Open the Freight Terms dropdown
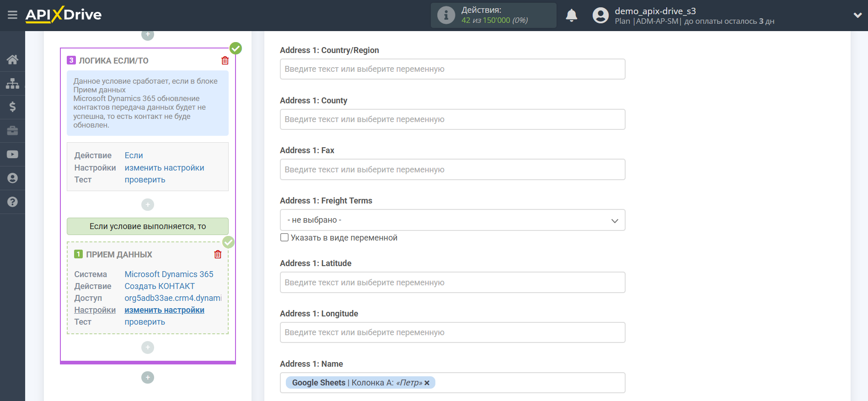Screen dimensions: 868x401 pos(452,220)
